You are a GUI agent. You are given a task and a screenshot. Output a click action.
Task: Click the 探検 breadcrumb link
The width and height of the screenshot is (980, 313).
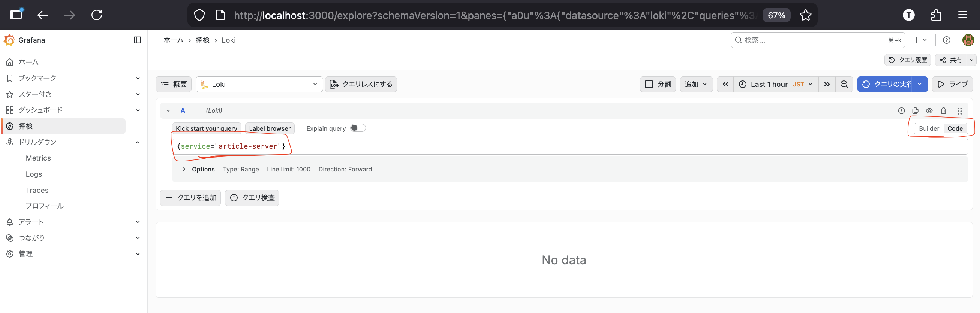(202, 40)
